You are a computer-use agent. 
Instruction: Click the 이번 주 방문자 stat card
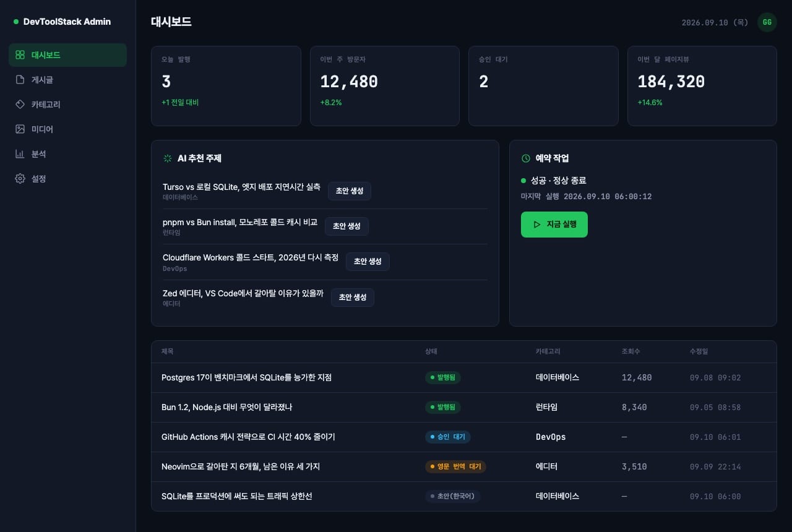pyautogui.click(x=385, y=86)
